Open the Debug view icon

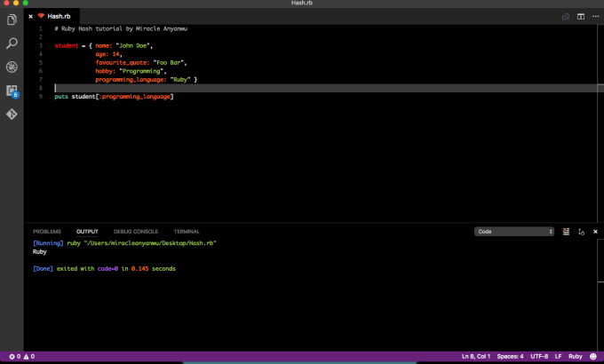point(12,67)
